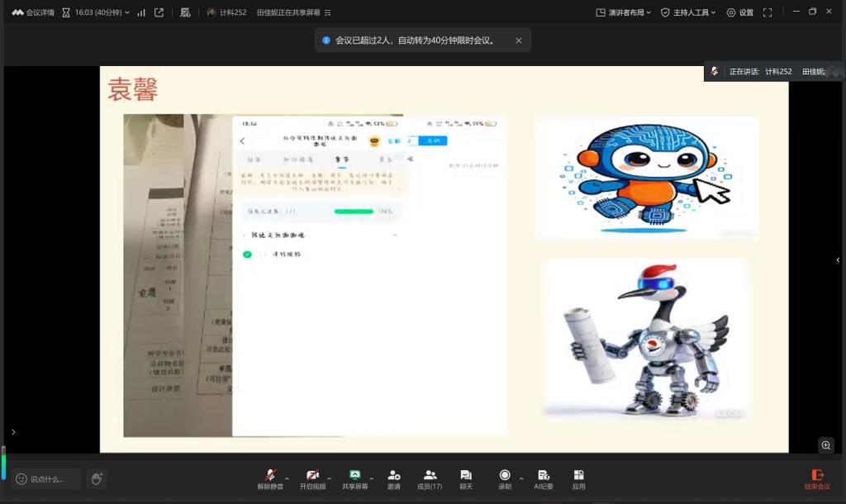This screenshot has height=504, width=846.
Task: Click the 结束会议 end meeting button
Action: (x=817, y=478)
